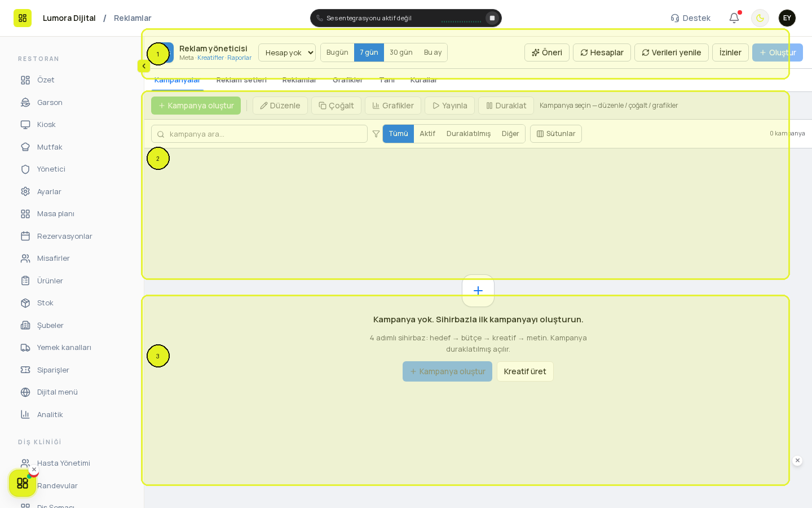Viewport: 812px width, 508px height.
Task: Toggle dark mode with moon icon
Action: click(x=760, y=18)
